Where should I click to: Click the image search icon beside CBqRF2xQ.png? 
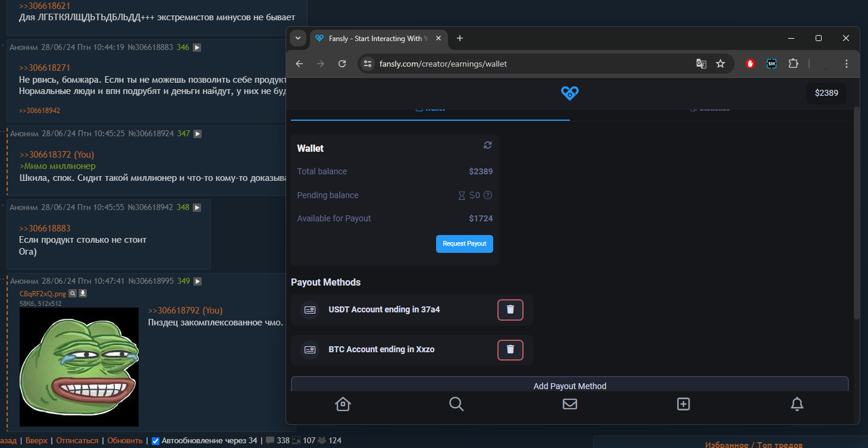(73, 293)
